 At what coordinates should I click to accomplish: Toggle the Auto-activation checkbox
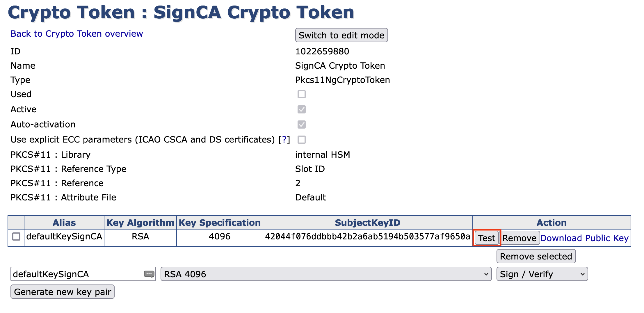(302, 124)
